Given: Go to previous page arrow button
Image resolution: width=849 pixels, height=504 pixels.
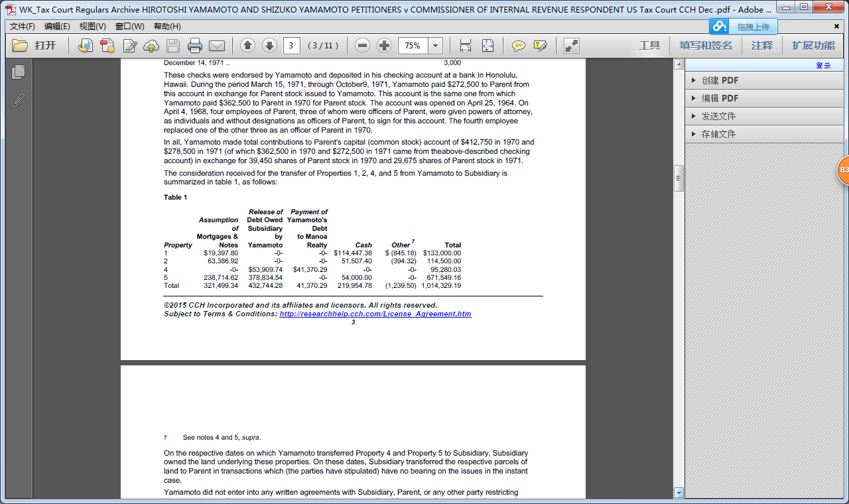Looking at the screenshot, I should 247,46.
